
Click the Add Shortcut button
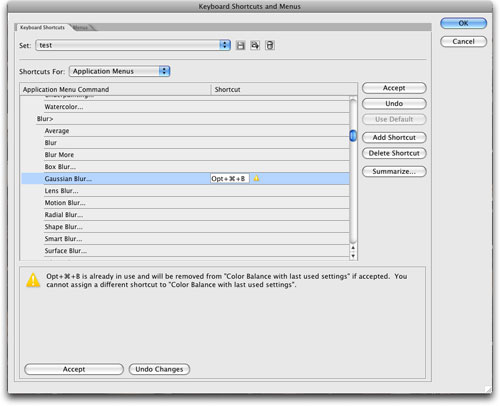[x=394, y=137]
